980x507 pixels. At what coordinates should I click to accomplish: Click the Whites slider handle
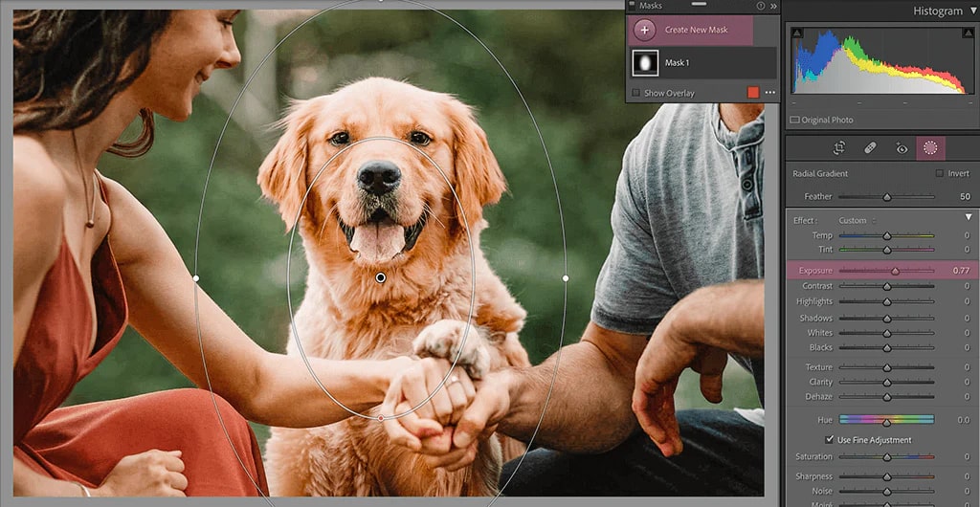tap(887, 334)
